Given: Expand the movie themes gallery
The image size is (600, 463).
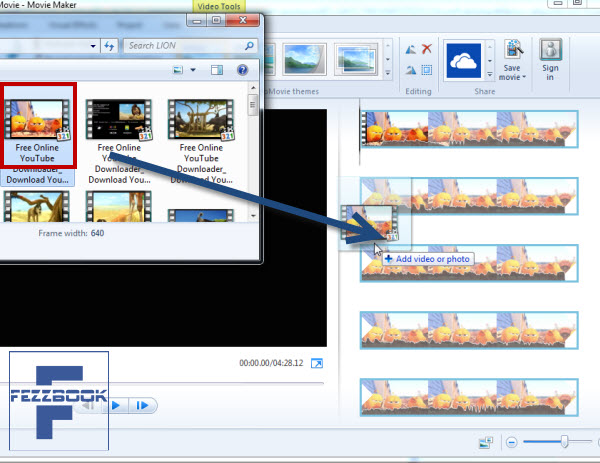Looking at the screenshot, I should point(388,73).
